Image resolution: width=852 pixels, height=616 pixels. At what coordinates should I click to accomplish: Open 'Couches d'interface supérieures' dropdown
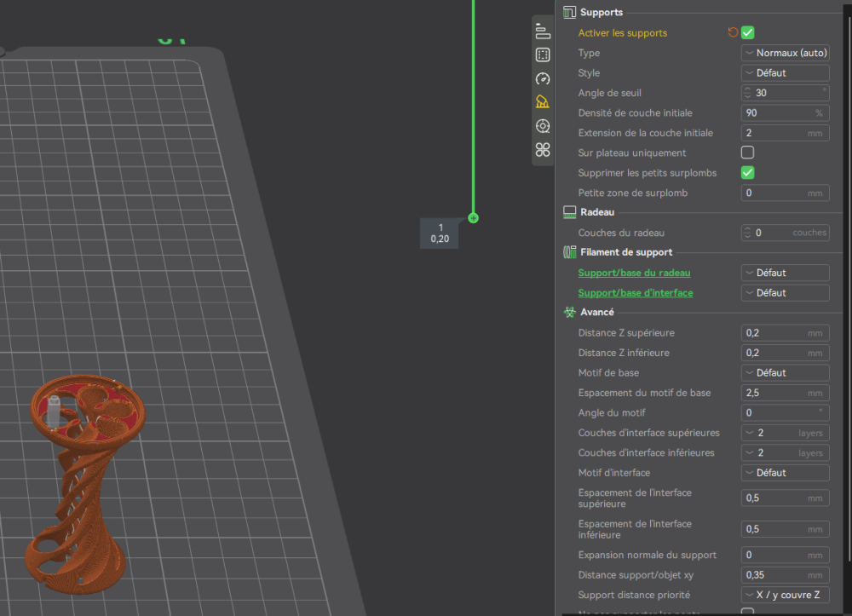coord(786,433)
